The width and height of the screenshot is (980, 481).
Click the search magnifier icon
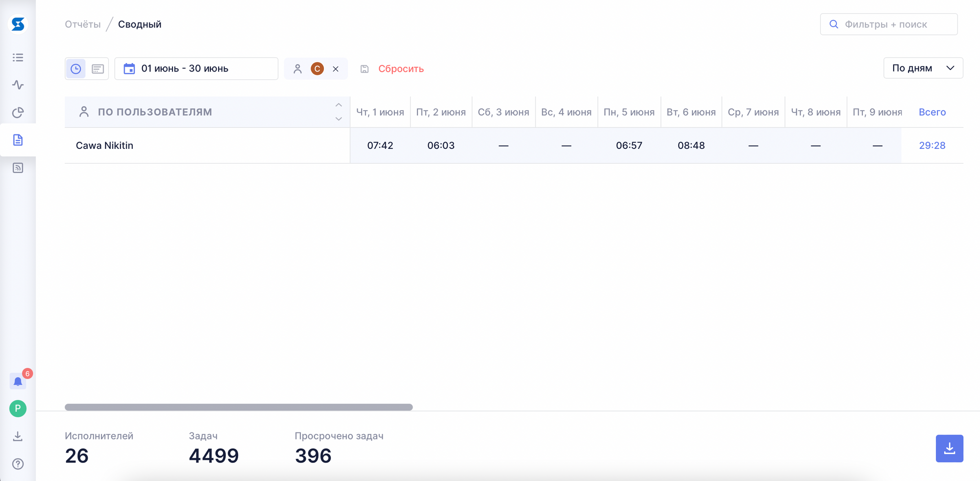pos(833,24)
